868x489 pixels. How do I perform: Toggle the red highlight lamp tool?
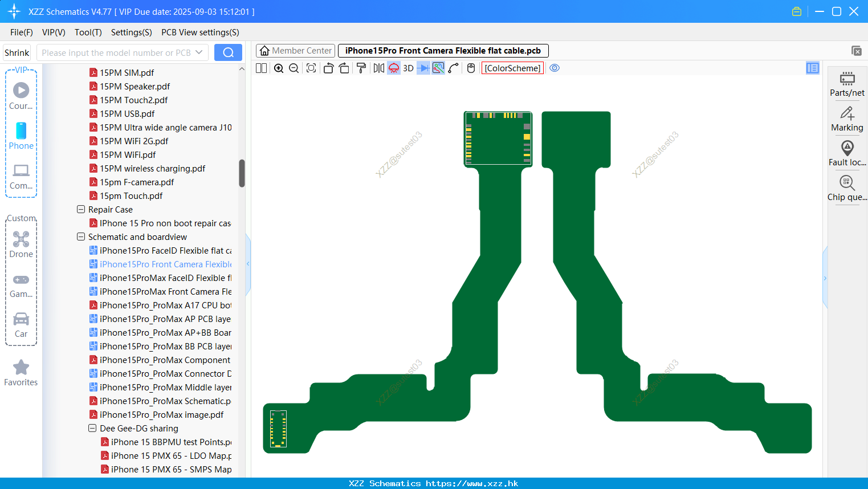394,68
